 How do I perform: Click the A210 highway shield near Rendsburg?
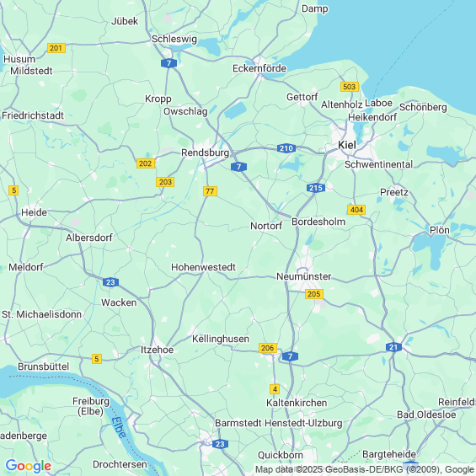pos(286,148)
